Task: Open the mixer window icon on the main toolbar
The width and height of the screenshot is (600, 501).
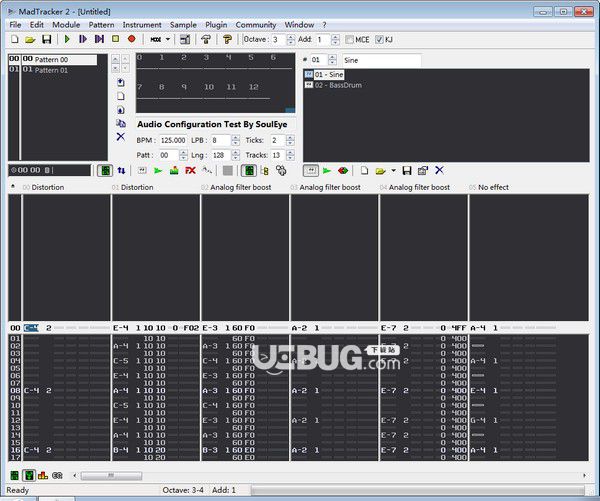Action: pyautogui.click(x=185, y=39)
